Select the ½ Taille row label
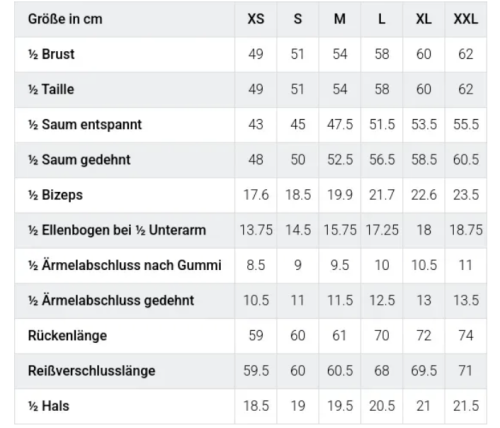This screenshot has height=428, width=500. (51, 89)
